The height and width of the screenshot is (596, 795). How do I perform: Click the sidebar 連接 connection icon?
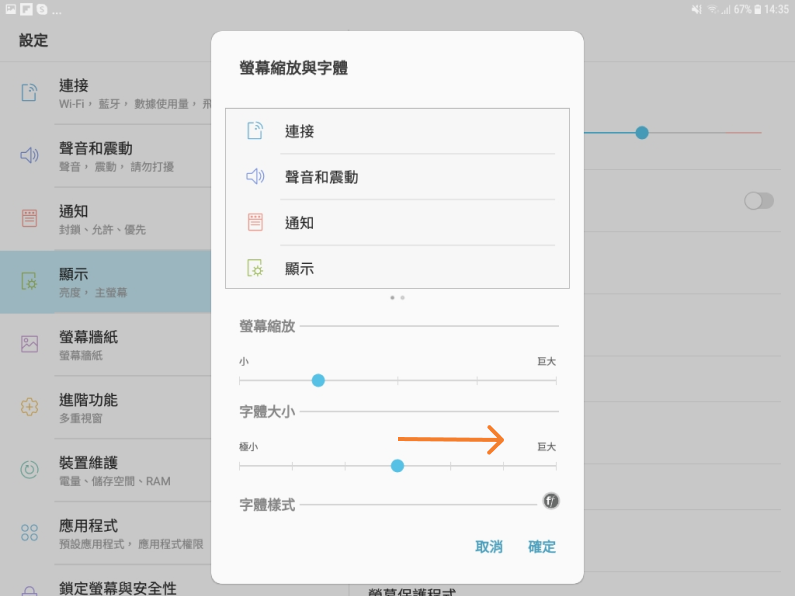pos(29,92)
